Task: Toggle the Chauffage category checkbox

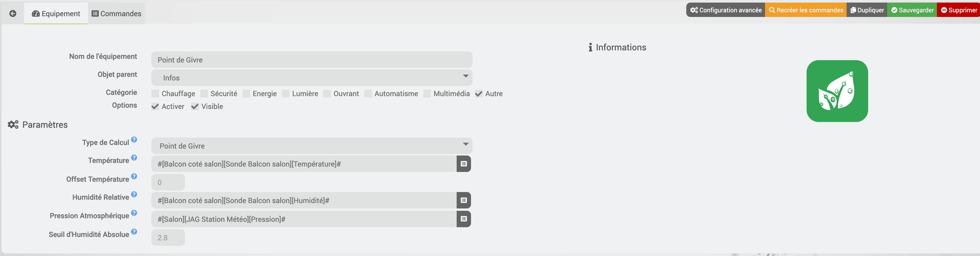Action: tap(155, 94)
